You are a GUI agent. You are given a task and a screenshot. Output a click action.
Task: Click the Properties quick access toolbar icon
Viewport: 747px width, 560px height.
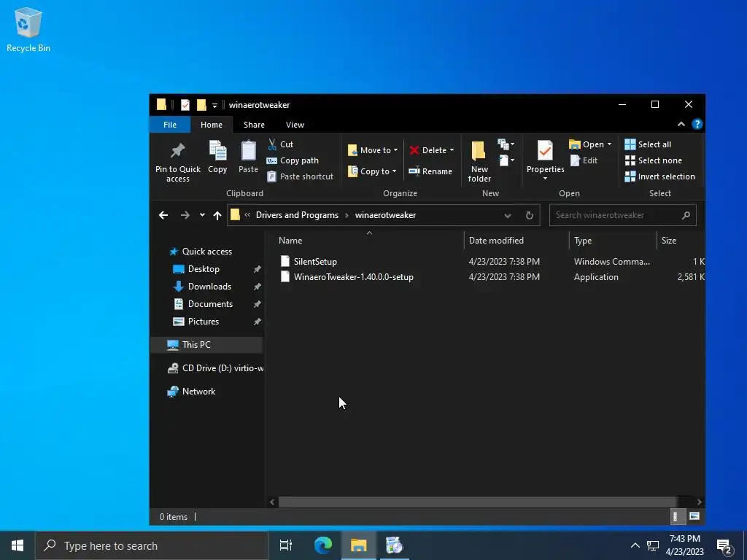coord(185,105)
